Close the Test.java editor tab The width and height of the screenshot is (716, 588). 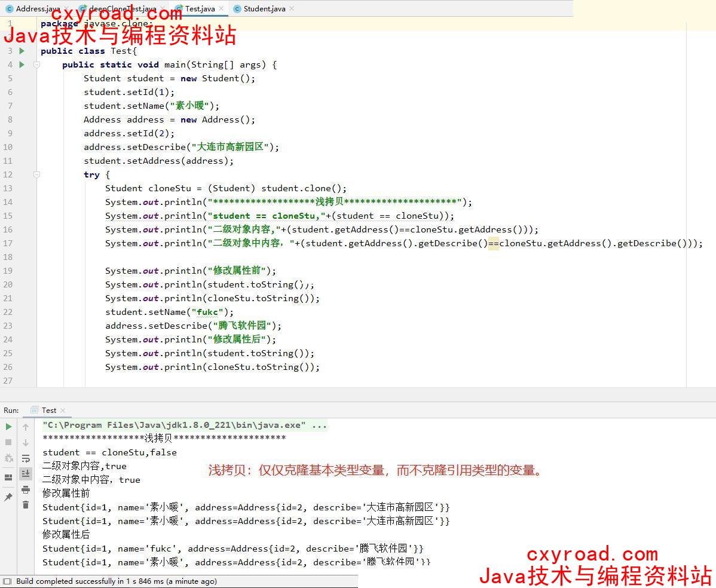[x=221, y=9]
